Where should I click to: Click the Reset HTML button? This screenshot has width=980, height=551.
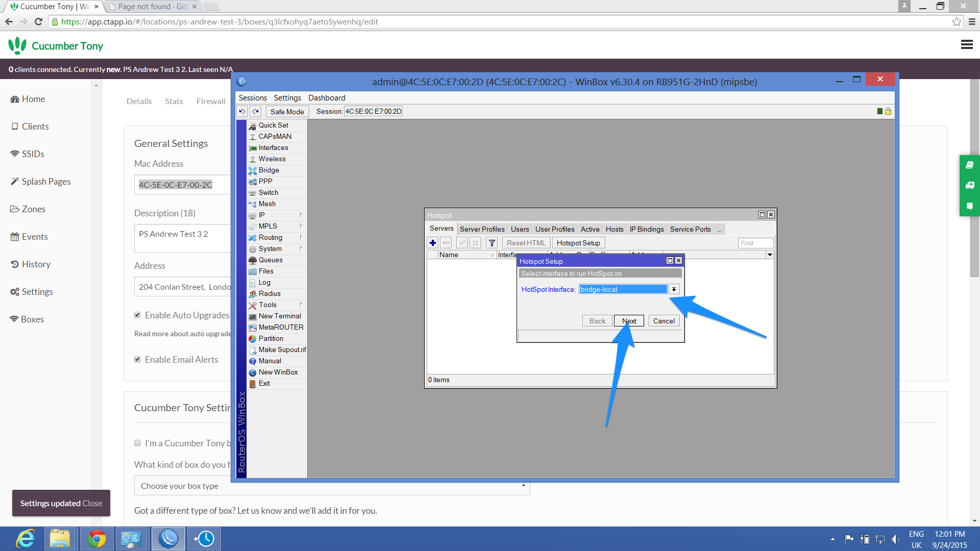tap(526, 243)
